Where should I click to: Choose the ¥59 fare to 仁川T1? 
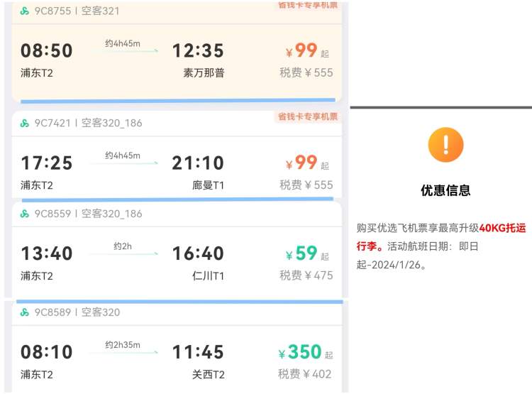click(x=306, y=254)
